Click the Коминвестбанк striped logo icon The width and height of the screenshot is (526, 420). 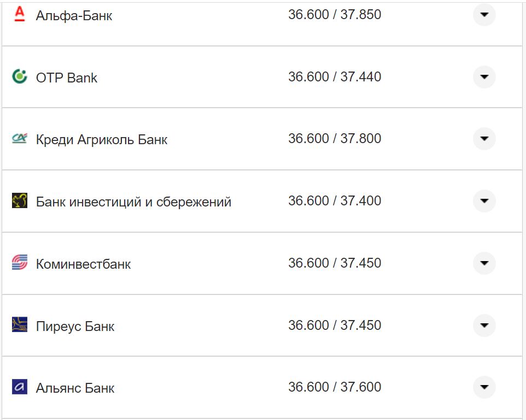coord(19,263)
